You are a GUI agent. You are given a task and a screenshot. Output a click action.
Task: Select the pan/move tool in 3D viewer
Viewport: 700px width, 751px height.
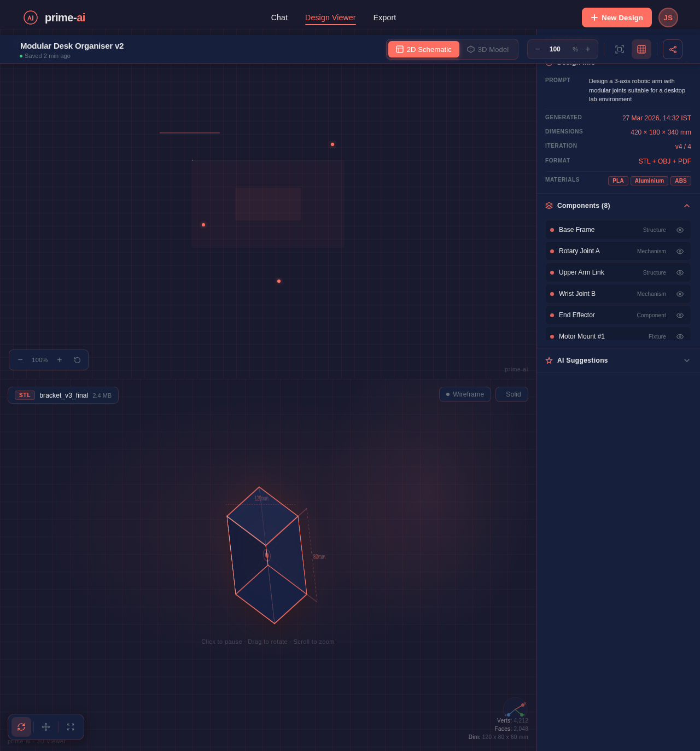click(46, 727)
